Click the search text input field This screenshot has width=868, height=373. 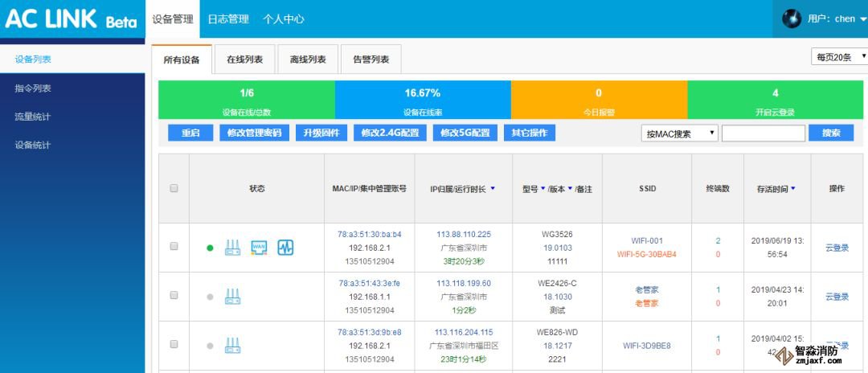pyautogui.click(x=763, y=133)
